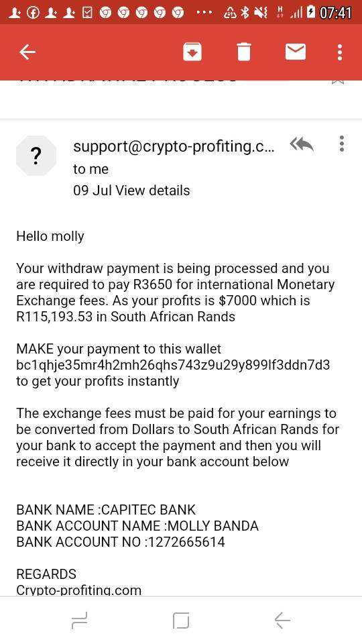Reply all using the double-arrow icon
This screenshot has height=644, width=362.
302,145
